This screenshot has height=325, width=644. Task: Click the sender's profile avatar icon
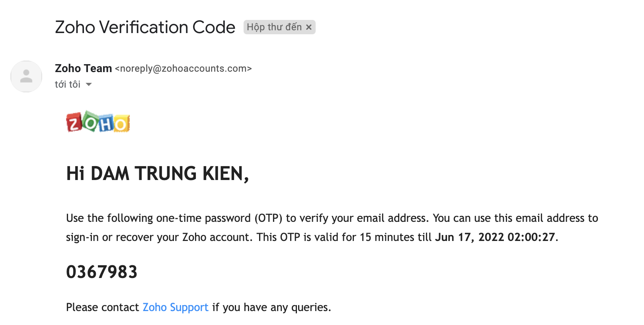pyautogui.click(x=26, y=76)
